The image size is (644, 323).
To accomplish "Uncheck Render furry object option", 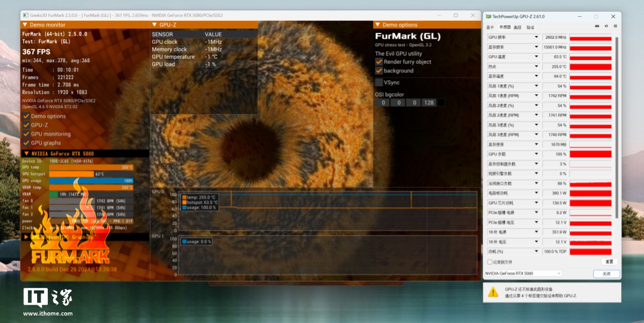I will coord(379,62).
